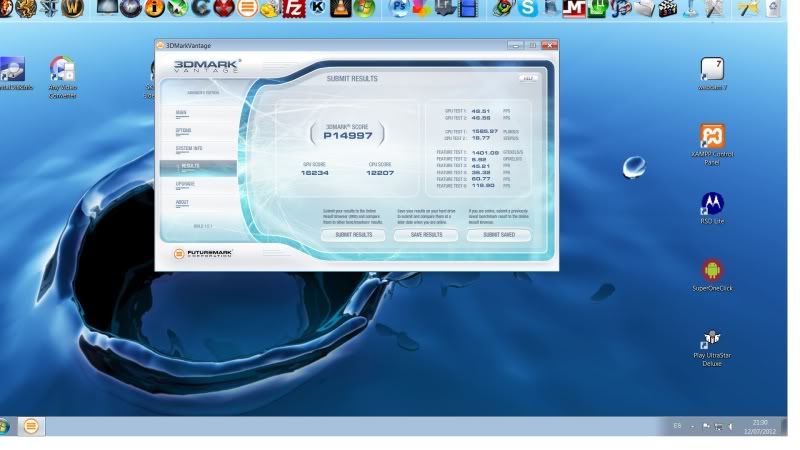
Task: Launch Skype from top dock
Action: click(x=528, y=8)
